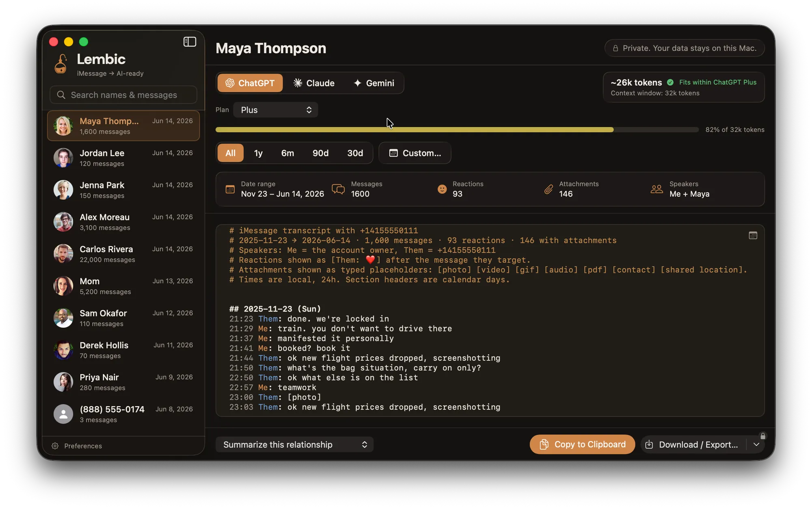Click transcript line '23:00 Them: [photo]'
This screenshot has height=509, width=812.
coord(275,397)
